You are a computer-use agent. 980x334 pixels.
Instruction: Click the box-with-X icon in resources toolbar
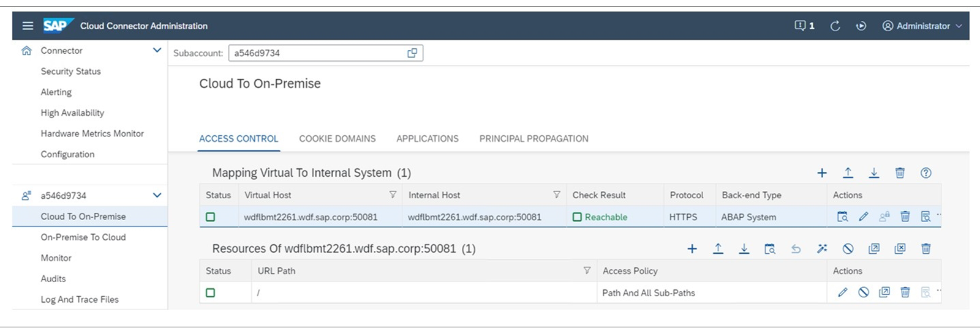(x=900, y=249)
